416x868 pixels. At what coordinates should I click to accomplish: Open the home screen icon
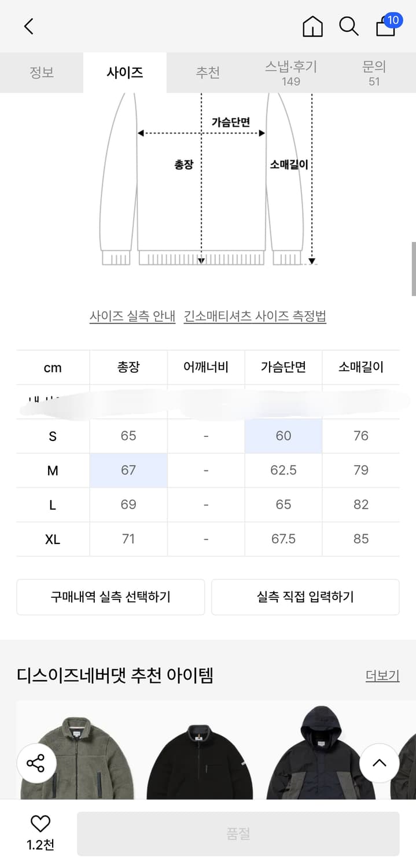coord(312,27)
